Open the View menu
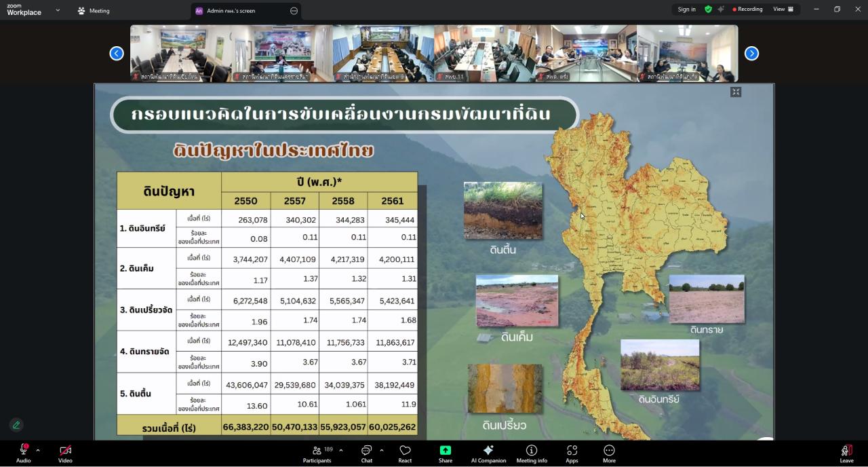Image resolution: width=868 pixels, height=467 pixels. click(x=778, y=10)
